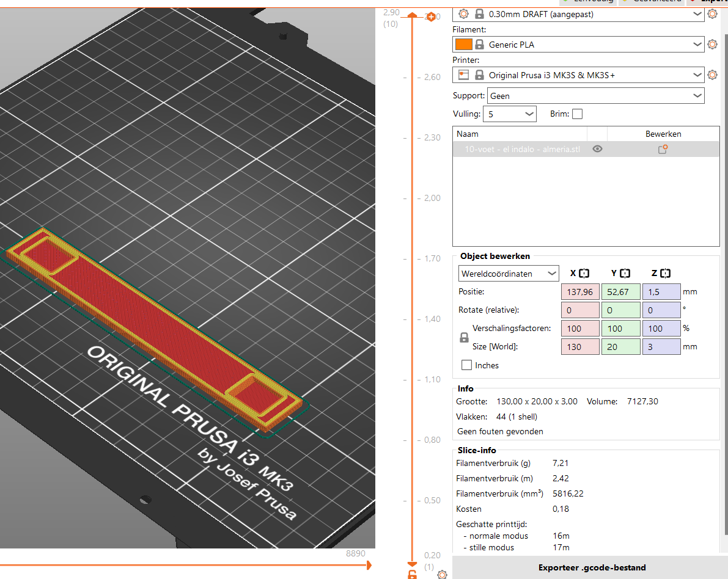Image resolution: width=728 pixels, height=579 pixels.
Task: Click the Z axis mirror icon
Action: (665, 273)
